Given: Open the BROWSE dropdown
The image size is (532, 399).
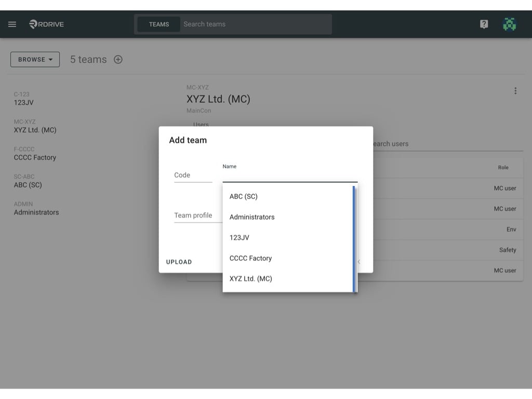Looking at the screenshot, I should coord(35,59).
